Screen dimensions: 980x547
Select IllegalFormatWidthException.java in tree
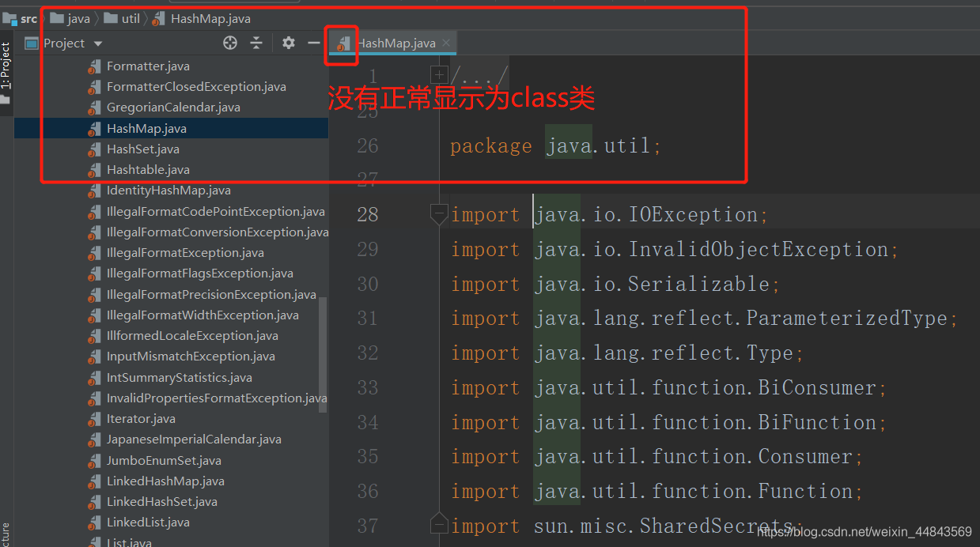(202, 315)
